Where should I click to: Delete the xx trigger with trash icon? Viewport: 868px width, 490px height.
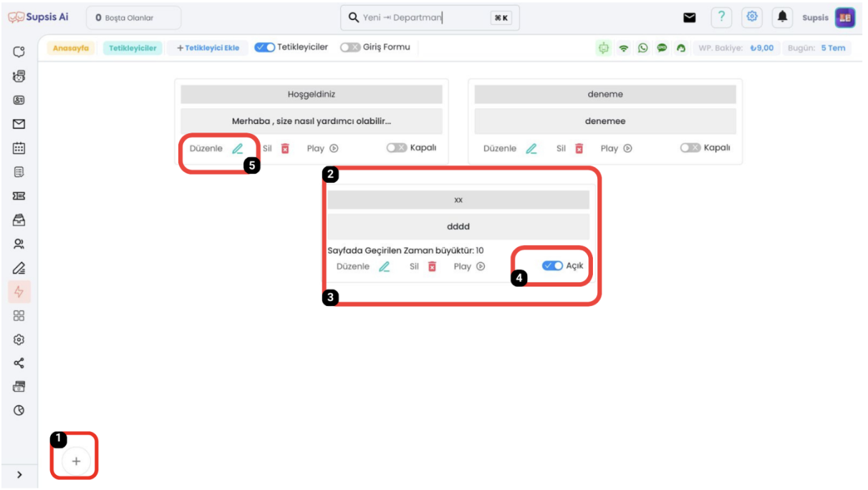point(432,266)
